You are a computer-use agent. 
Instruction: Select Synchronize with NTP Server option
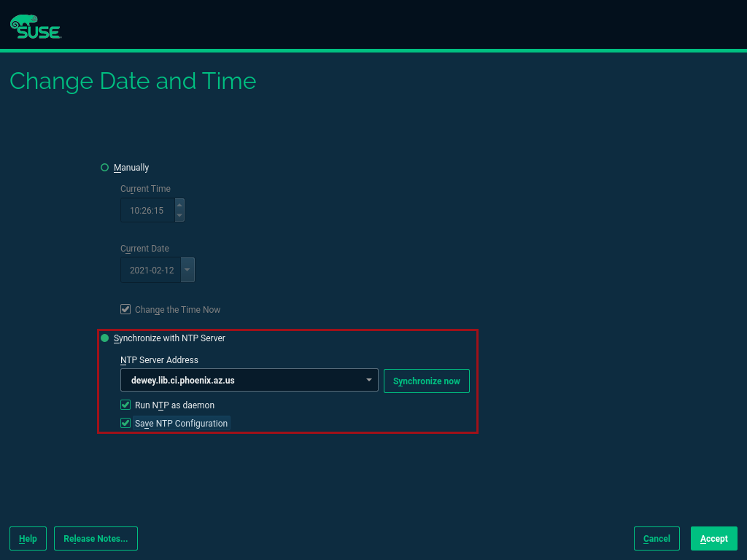click(104, 338)
